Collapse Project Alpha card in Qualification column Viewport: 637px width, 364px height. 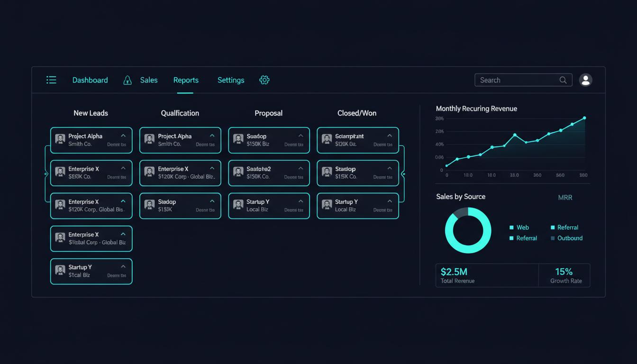click(212, 136)
